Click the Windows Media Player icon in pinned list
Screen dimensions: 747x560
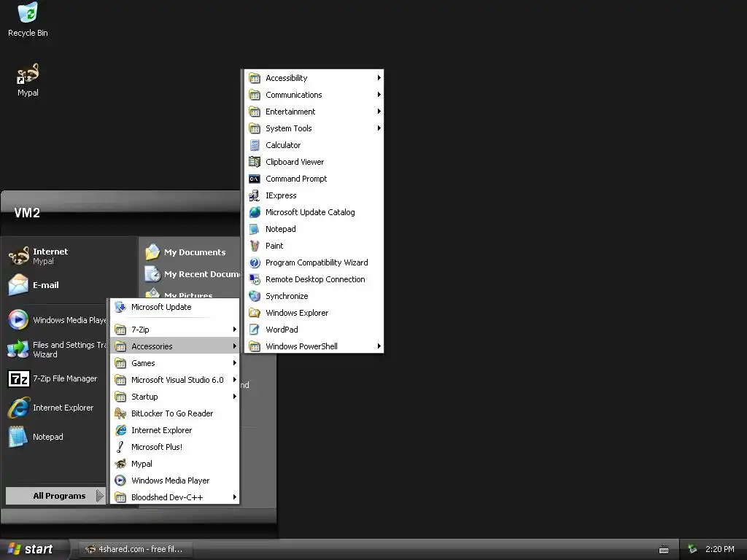pyautogui.click(x=18, y=319)
